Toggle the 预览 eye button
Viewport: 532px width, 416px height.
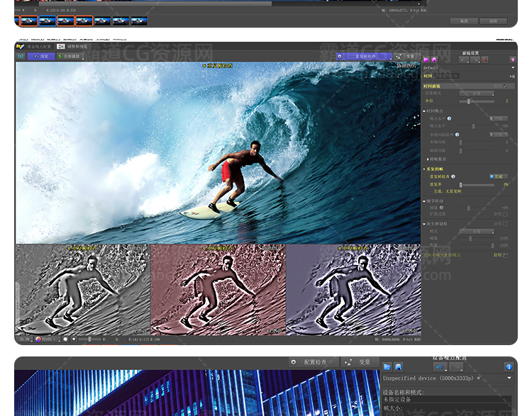tap(41, 56)
